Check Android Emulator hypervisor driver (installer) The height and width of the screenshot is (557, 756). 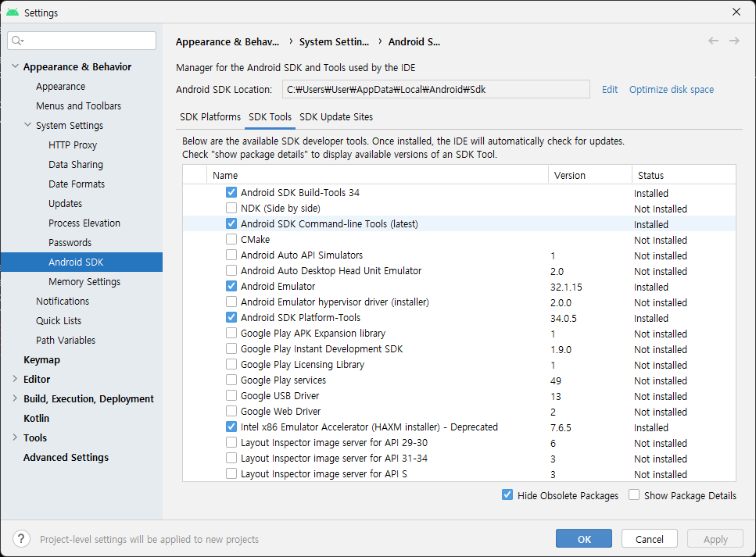[x=231, y=302]
